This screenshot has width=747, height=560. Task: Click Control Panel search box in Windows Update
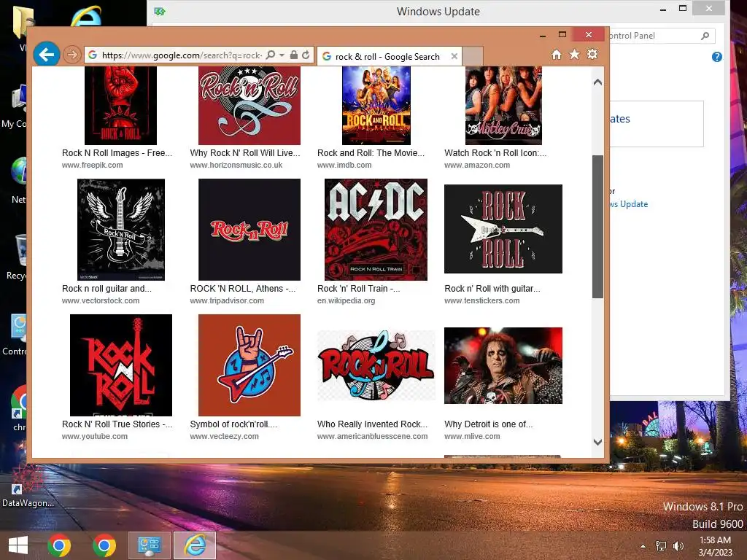point(661,36)
